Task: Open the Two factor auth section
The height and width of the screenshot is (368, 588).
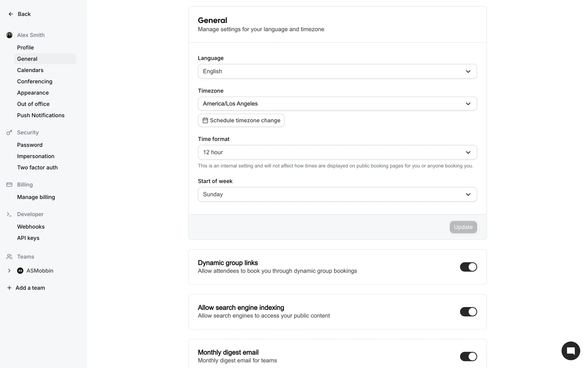Action: click(37, 167)
